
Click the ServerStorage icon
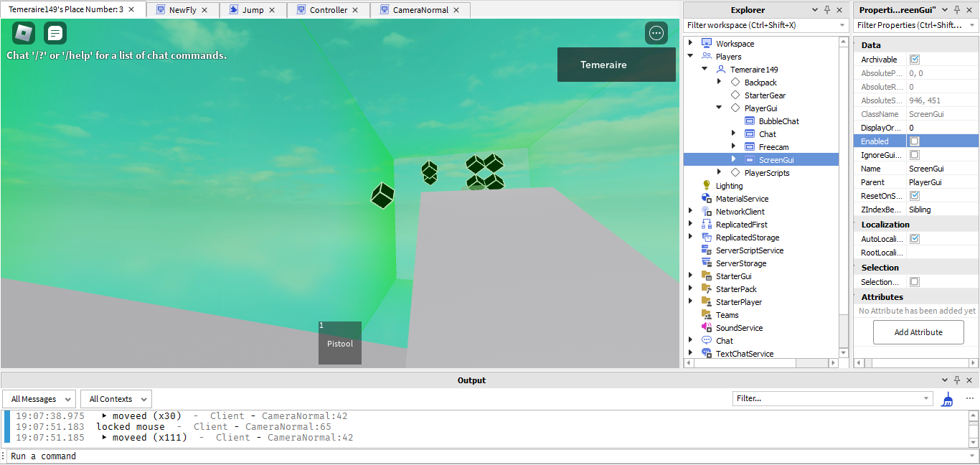point(707,263)
